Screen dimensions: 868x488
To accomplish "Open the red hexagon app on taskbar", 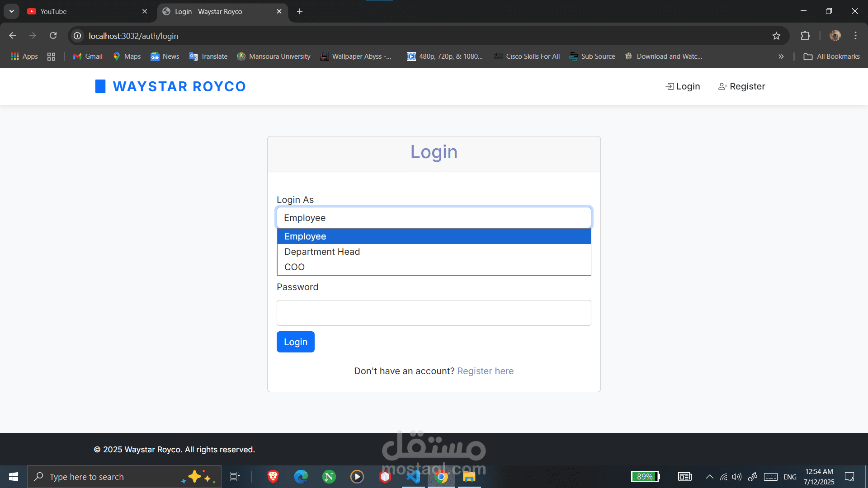I will click(385, 477).
